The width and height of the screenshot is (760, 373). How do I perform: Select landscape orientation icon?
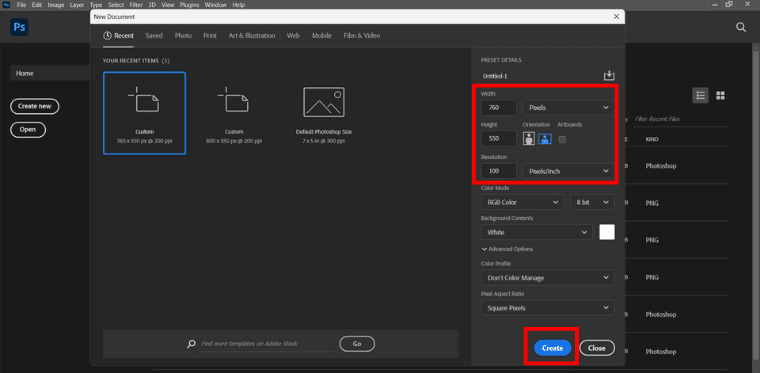[x=545, y=139]
